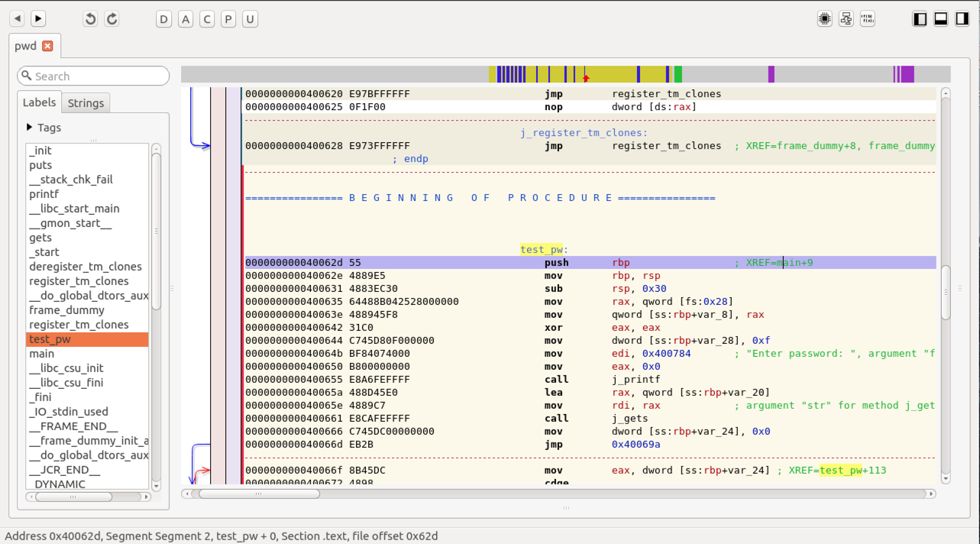Image resolution: width=980 pixels, height=544 pixels.
Task: Click the up arrow of the disassembly scrollbar
Action: 946,94
